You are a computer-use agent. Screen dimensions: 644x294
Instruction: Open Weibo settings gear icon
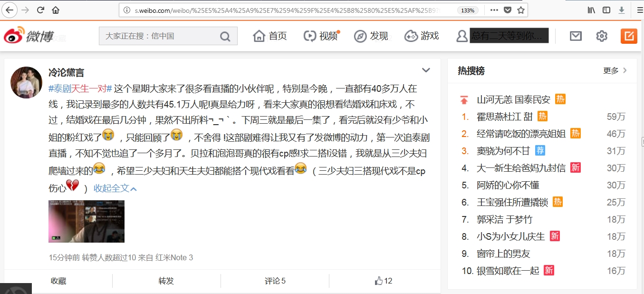tap(602, 36)
